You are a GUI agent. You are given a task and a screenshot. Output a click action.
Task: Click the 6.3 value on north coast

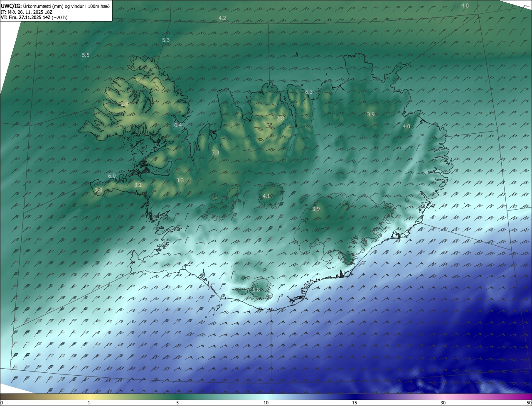pyautogui.click(x=309, y=92)
